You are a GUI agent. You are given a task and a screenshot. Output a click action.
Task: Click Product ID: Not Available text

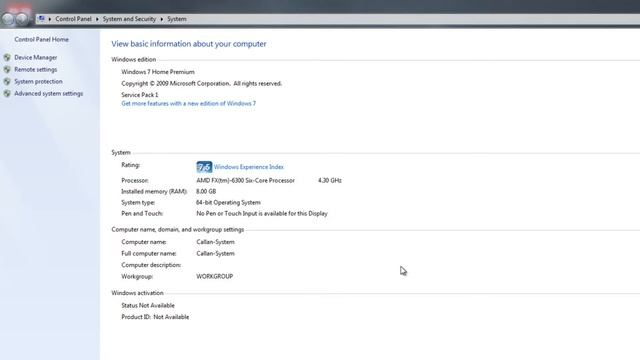155,317
